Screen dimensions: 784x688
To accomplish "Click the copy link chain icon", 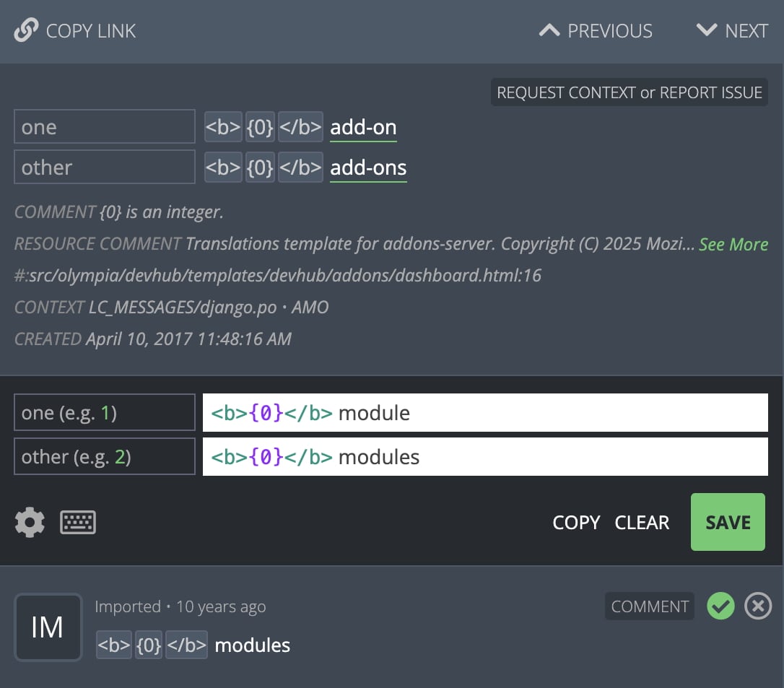I will (x=26, y=31).
